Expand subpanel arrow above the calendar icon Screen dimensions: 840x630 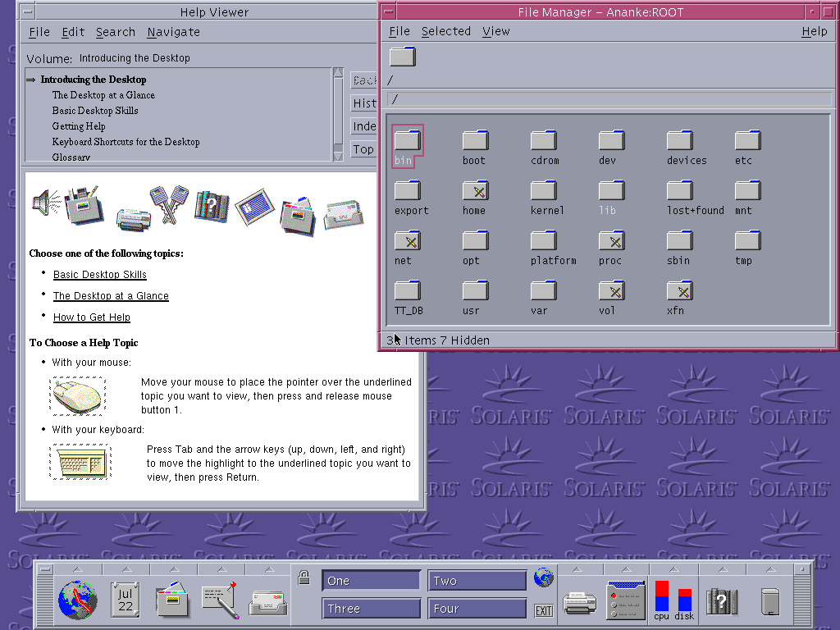[x=126, y=569]
